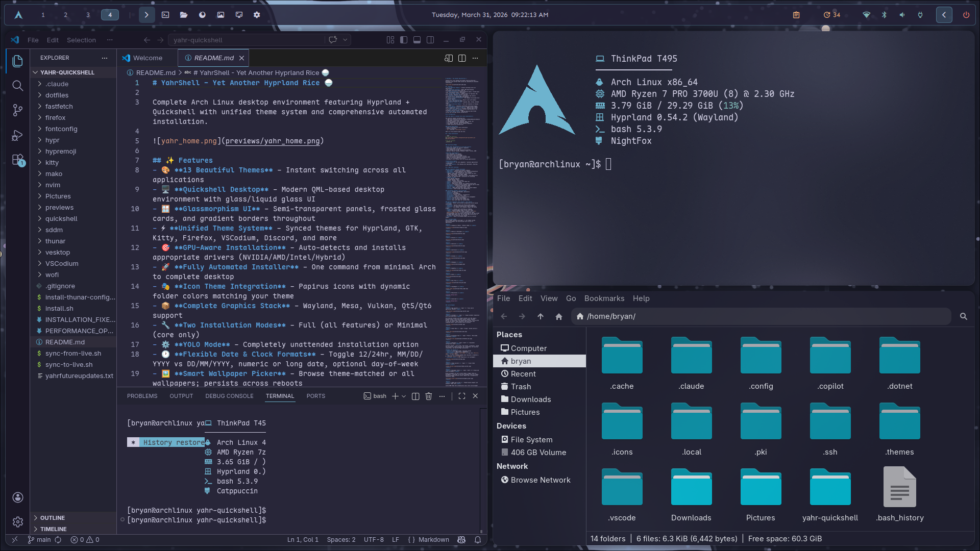Open the Bookmarks menu in file manager
Screen dimensions: 980x551
[x=604, y=298]
